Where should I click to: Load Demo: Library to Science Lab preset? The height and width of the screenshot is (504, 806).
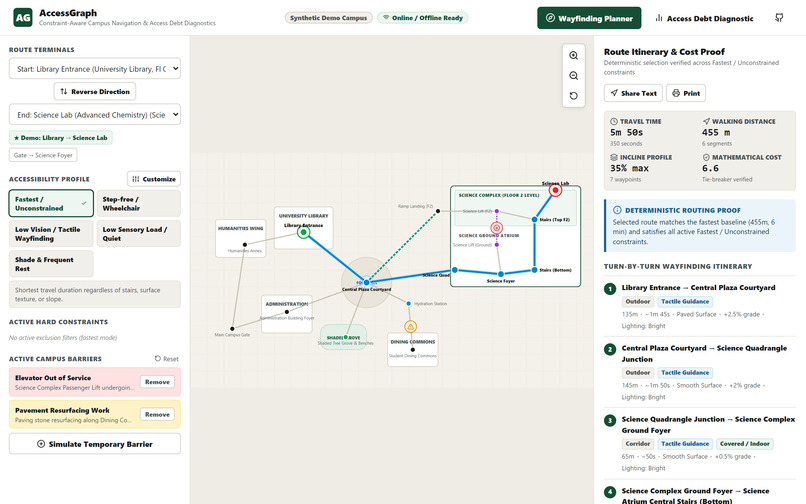click(61, 138)
